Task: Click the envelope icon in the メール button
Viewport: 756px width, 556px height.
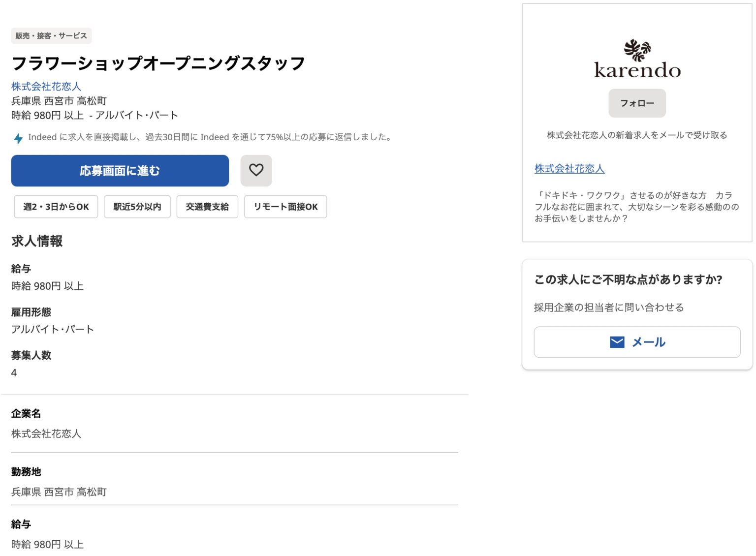Action: 616,341
